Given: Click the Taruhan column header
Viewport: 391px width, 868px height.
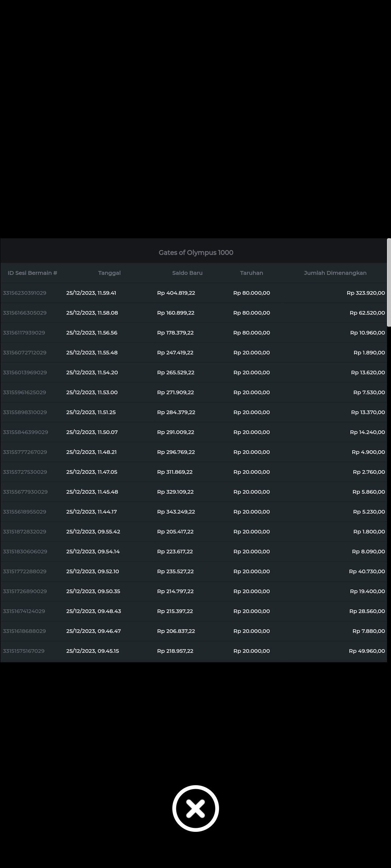Looking at the screenshot, I should (x=251, y=273).
